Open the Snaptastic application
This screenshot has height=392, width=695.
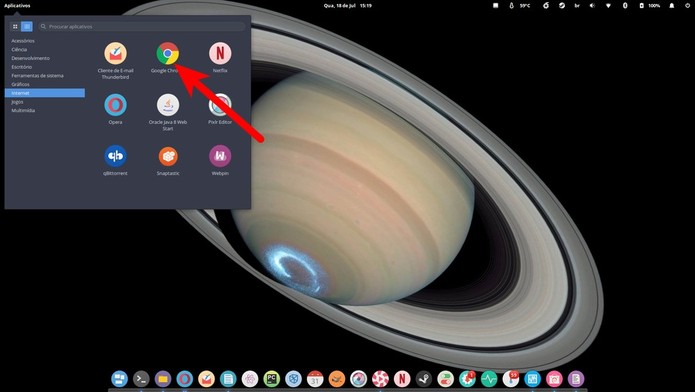pyautogui.click(x=168, y=156)
